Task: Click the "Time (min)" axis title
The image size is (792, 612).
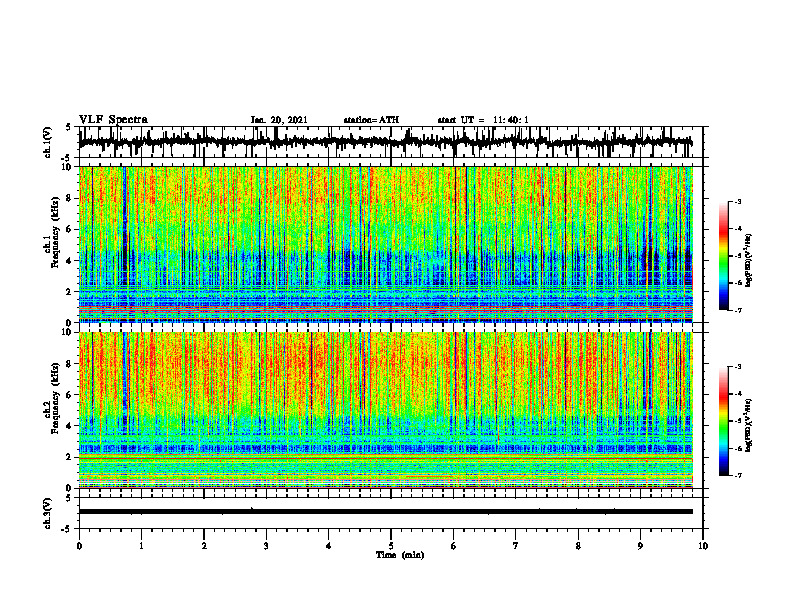Action: pyautogui.click(x=400, y=555)
